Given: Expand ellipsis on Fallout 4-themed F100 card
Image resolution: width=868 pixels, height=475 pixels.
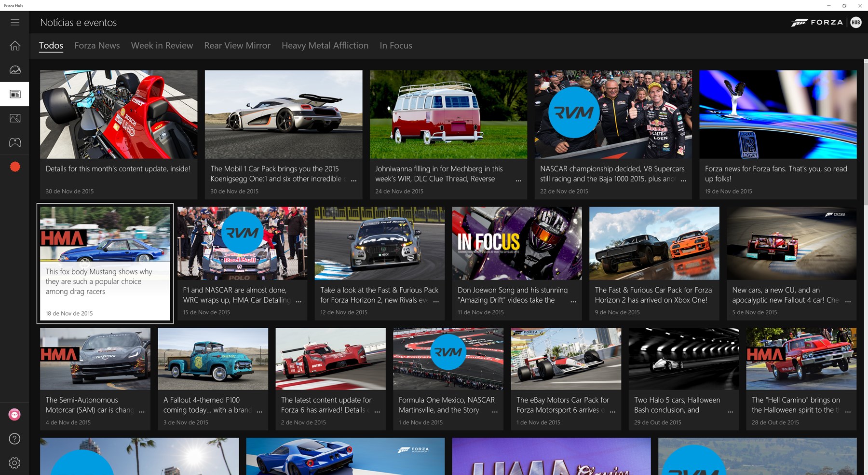Looking at the screenshot, I should point(259,411).
